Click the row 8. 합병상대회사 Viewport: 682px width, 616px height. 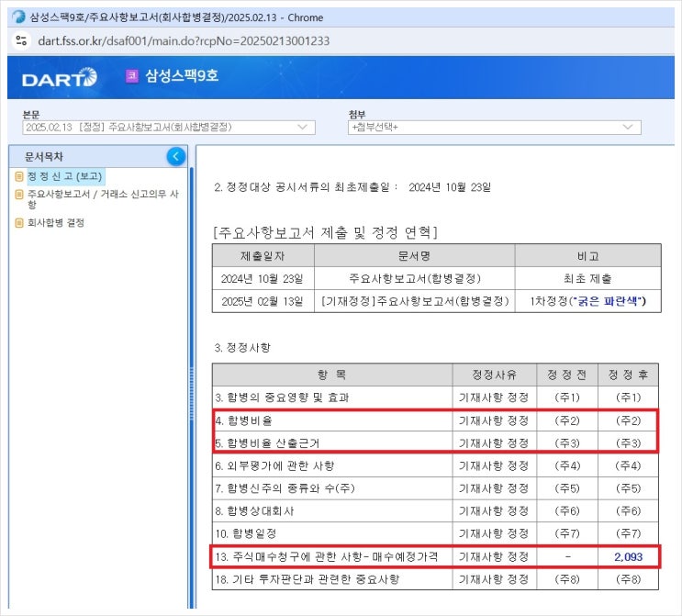tap(435, 510)
